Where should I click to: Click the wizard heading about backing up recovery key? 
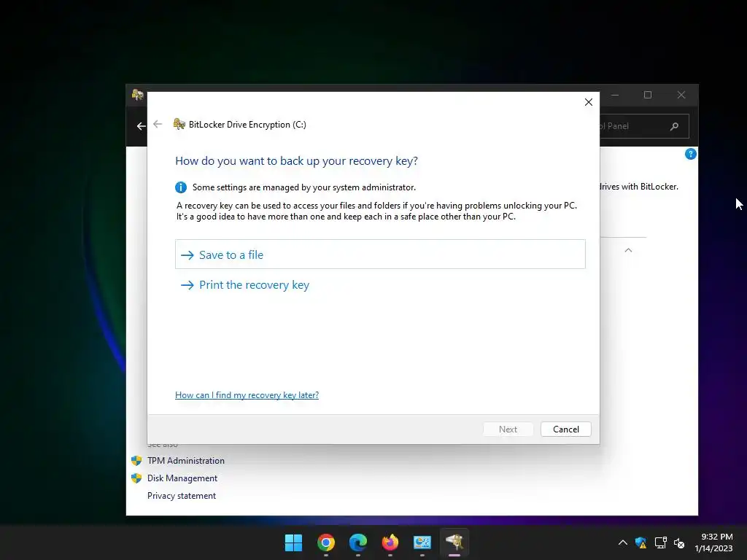296,161
